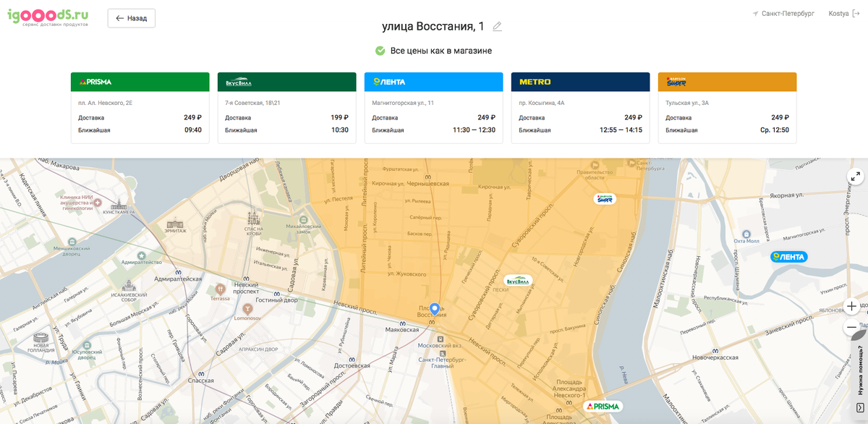Select the Babylon Super marker on the map
The width and height of the screenshot is (868, 424).
point(605,198)
